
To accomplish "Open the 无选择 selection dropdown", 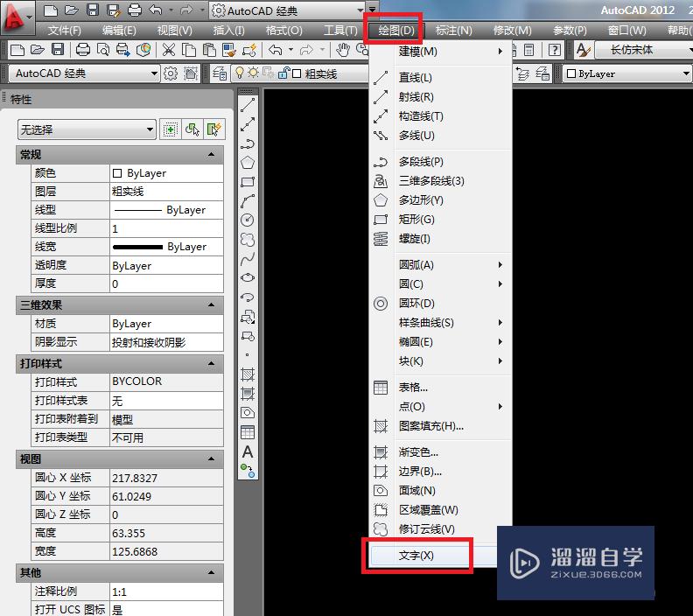I will [x=87, y=129].
